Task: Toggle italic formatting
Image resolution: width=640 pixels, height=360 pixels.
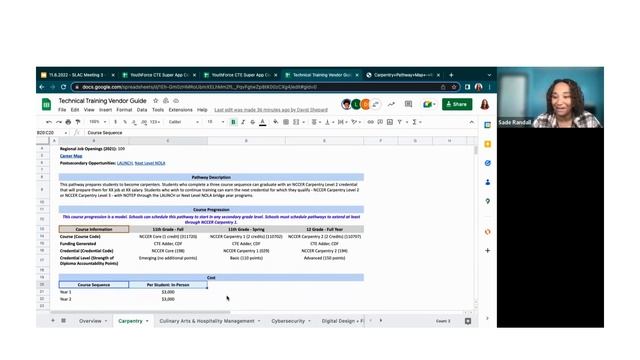Action: pyautogui.click(x=243, y=122)
